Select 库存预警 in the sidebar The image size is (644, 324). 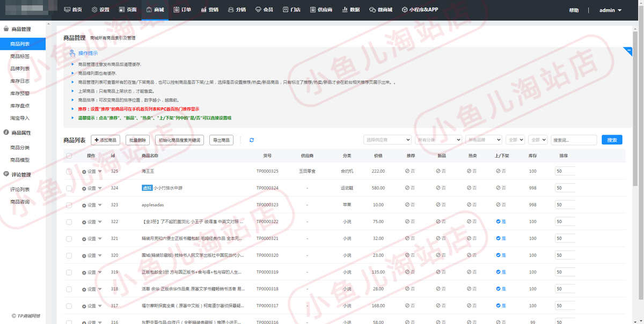coord(20,93)
